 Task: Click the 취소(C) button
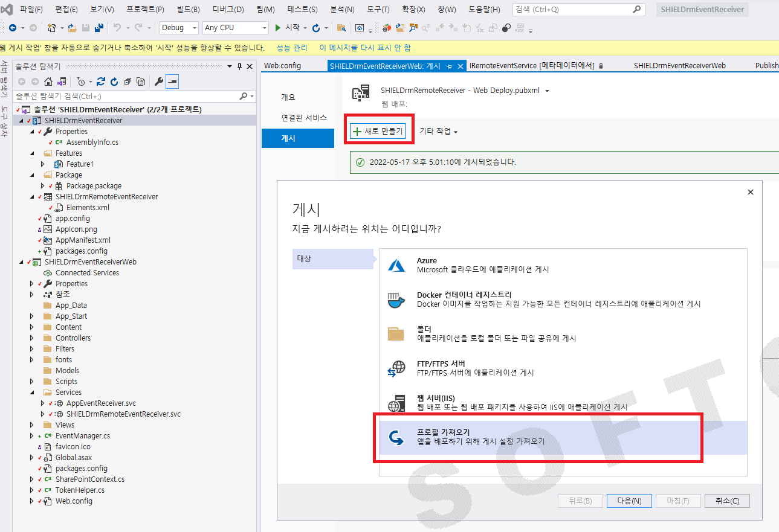(727, 501)
